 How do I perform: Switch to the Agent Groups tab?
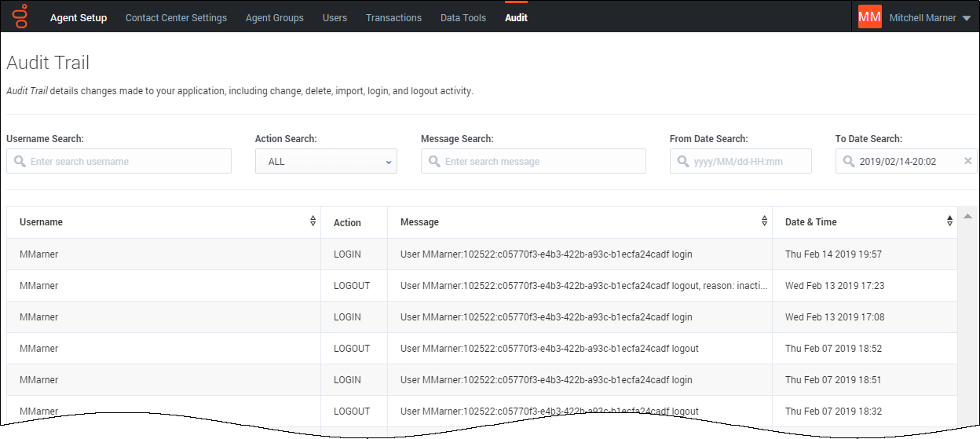tap(274, 17)
